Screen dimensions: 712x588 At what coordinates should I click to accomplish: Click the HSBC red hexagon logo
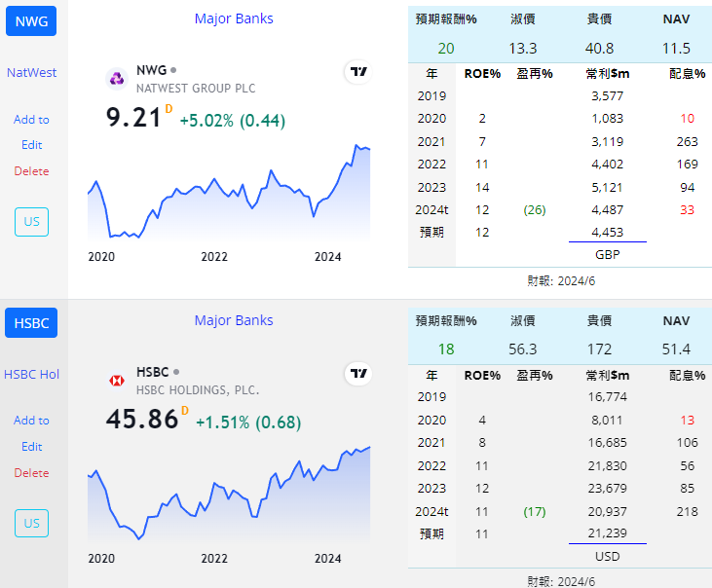117,381
